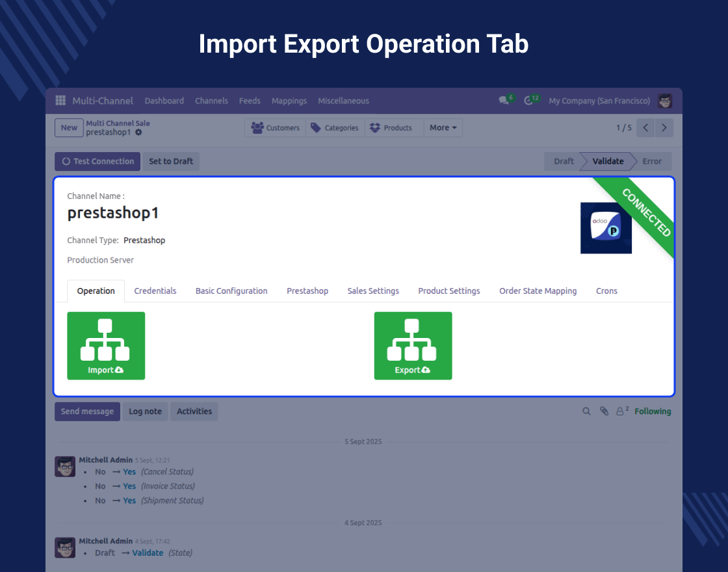Image resolution: width=728 pixels, height=572 pixels.
Task: Switch to the Crons tab
Action: 606,291
